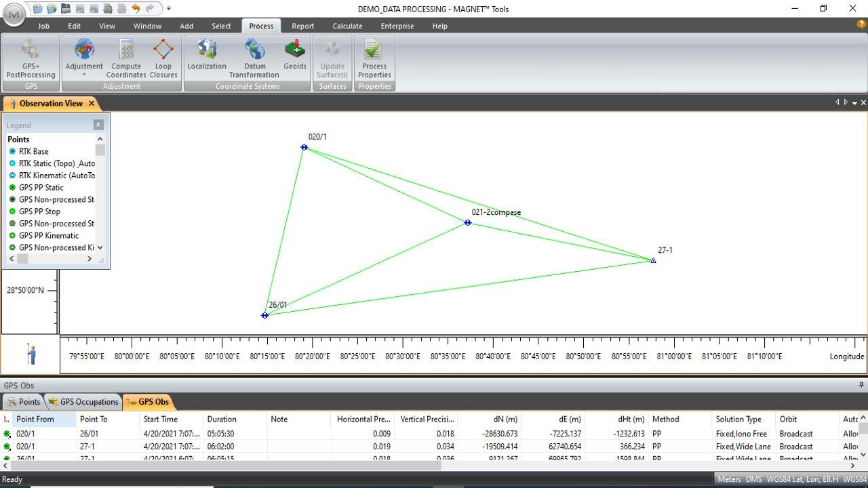The width and height of the screenshot is (868, 488).
Task: Select triangle point 27-1 on the map
Action: 653,260
